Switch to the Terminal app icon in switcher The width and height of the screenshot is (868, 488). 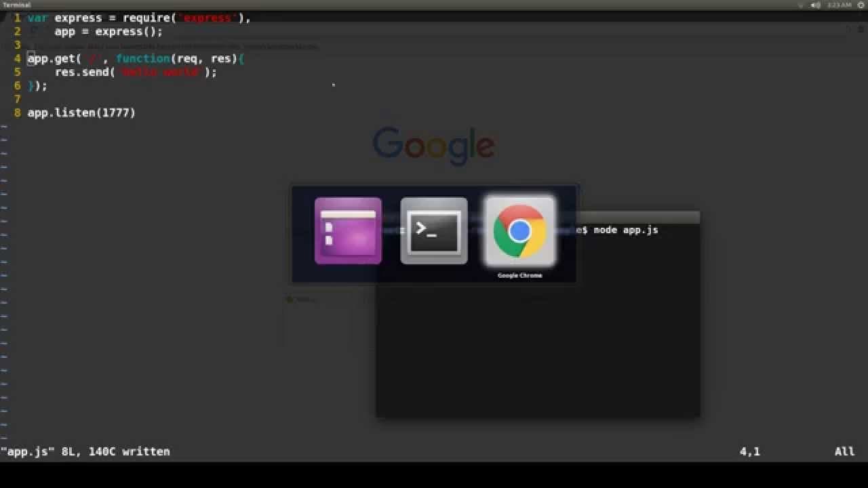pos(434,231)
